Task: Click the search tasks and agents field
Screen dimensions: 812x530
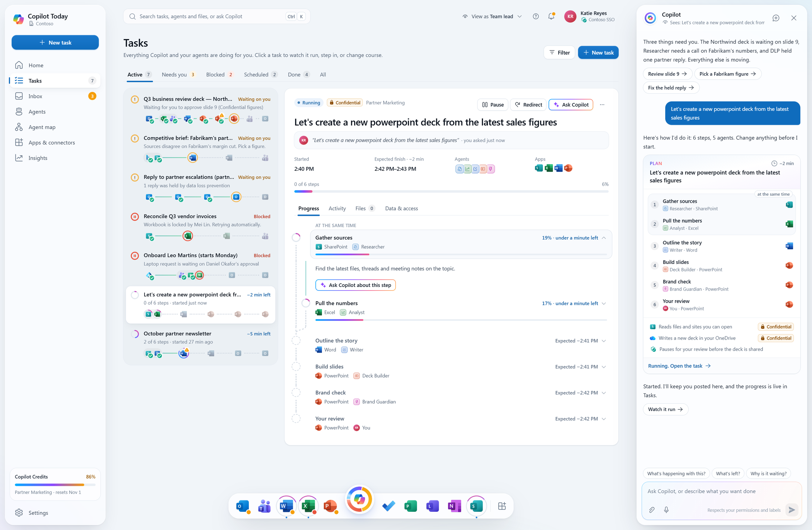Action: point(217,16)
